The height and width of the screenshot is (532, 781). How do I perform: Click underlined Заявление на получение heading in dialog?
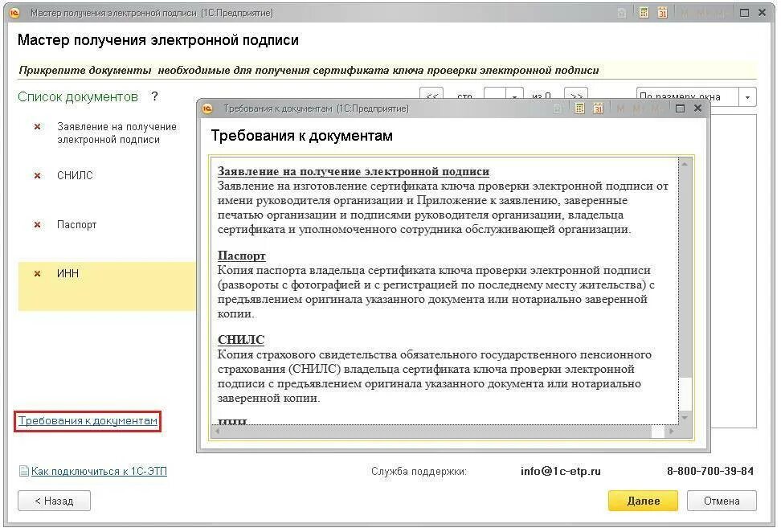[354, 171]
